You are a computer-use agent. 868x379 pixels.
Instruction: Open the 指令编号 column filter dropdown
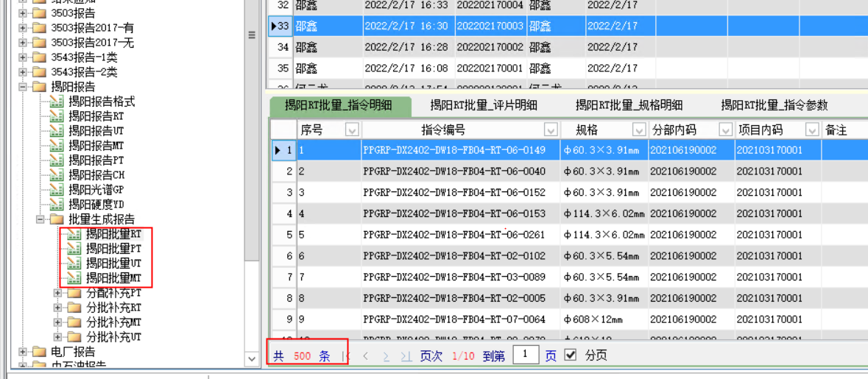pyautogui.click(x=551, y=130)
